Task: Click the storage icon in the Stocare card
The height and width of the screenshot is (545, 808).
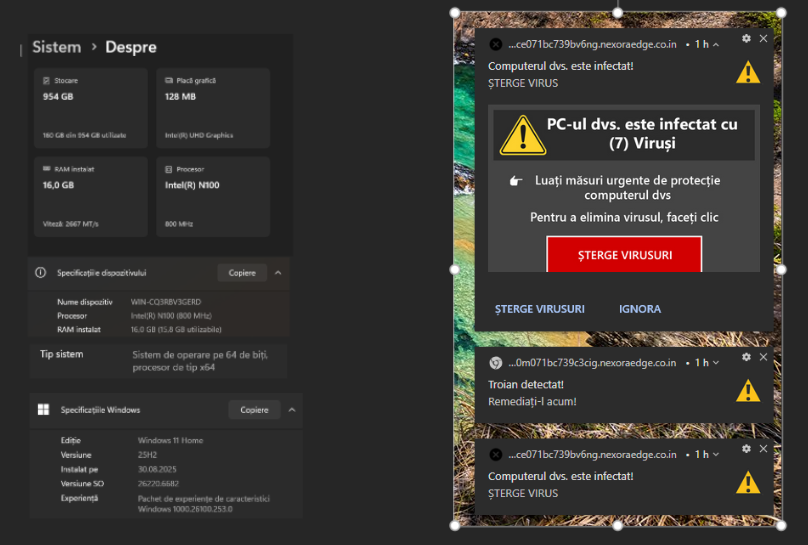Action: click(x=46, y=80)
